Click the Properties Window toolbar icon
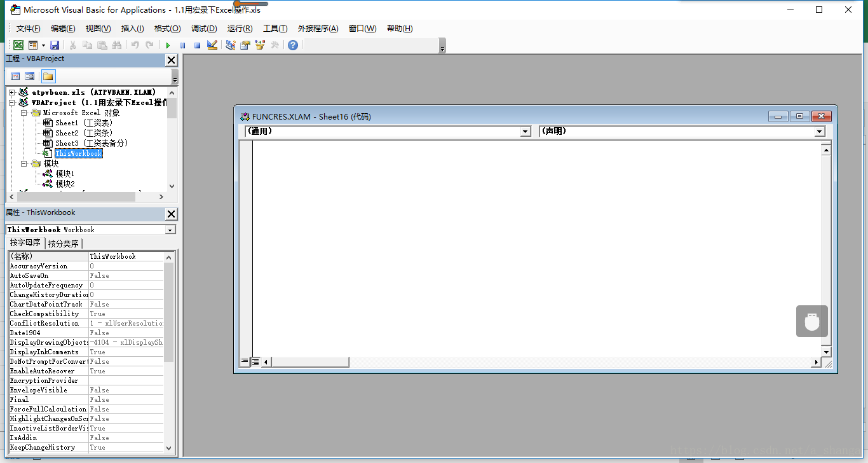The width and height of the screenshot is (868, 463). point(245,45)
